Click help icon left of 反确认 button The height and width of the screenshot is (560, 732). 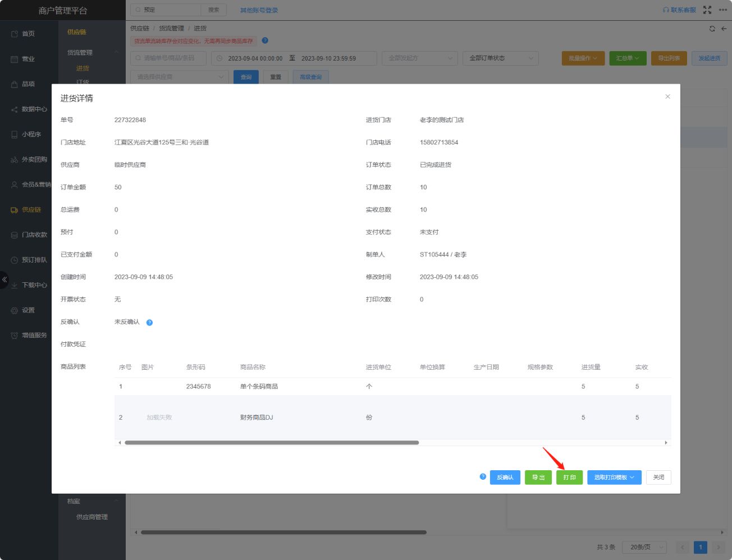483,476
